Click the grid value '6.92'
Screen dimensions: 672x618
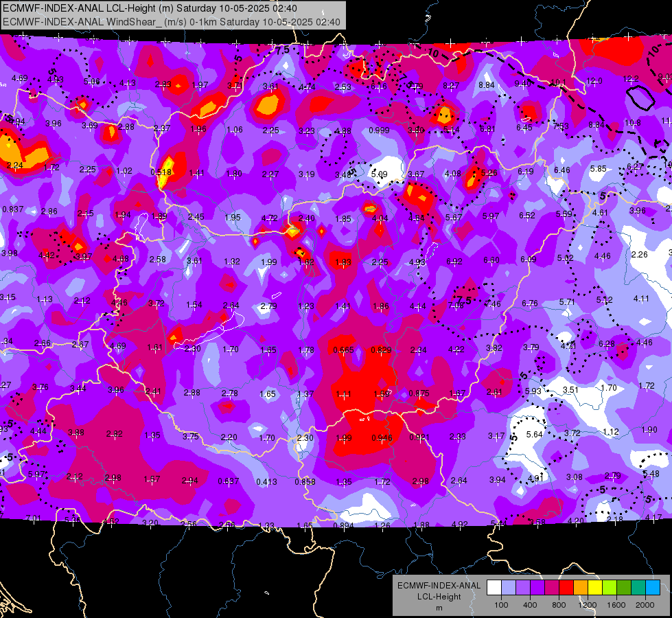pos(454,261)
